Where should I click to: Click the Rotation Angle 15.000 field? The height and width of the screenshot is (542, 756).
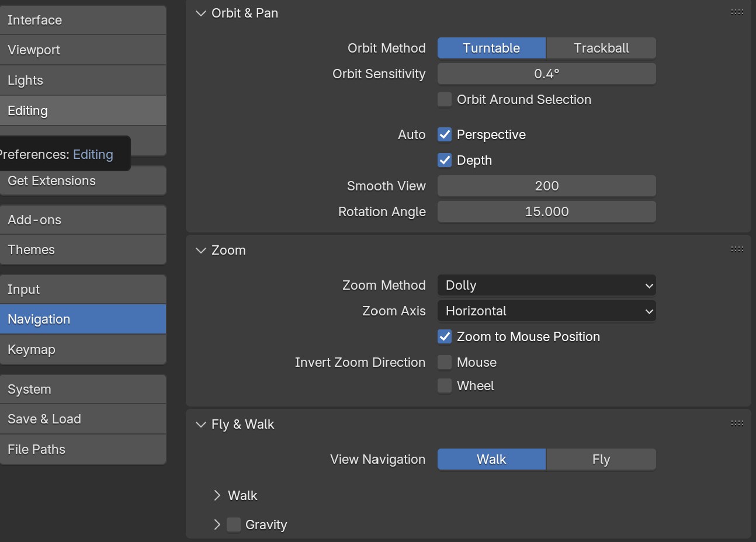[x=547, y=212]
